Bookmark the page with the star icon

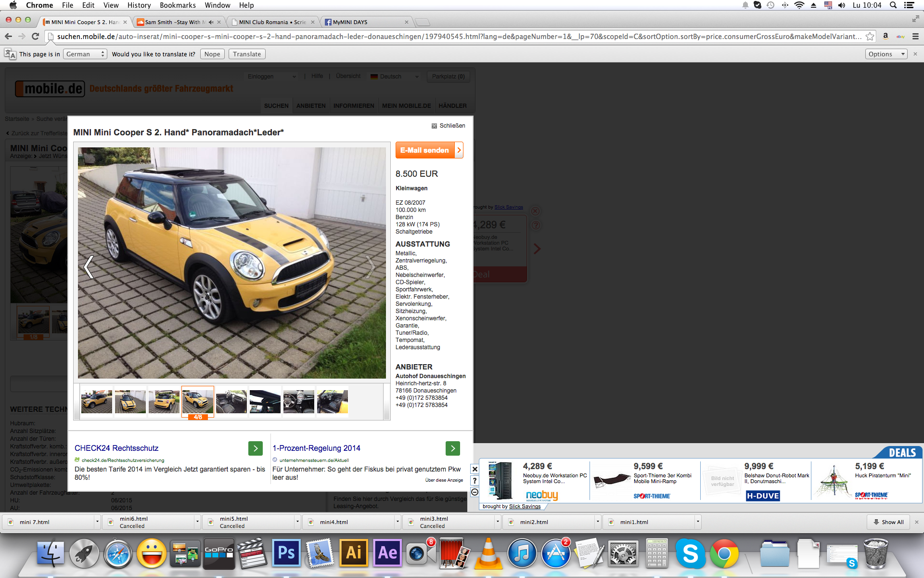870,37
